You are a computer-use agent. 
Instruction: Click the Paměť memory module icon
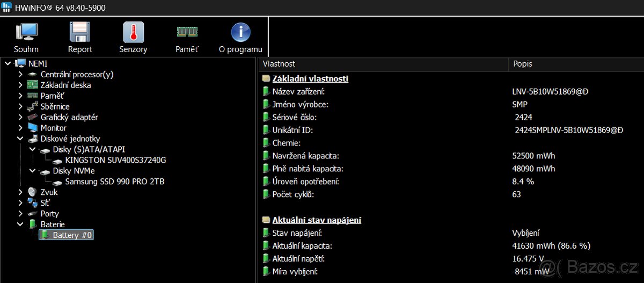coord(187,33)
